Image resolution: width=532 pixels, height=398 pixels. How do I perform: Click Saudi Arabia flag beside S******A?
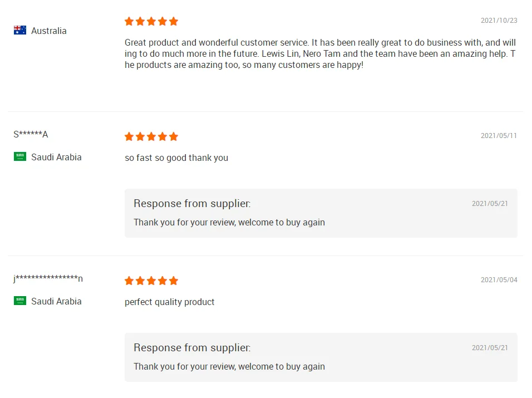(20, 157)
